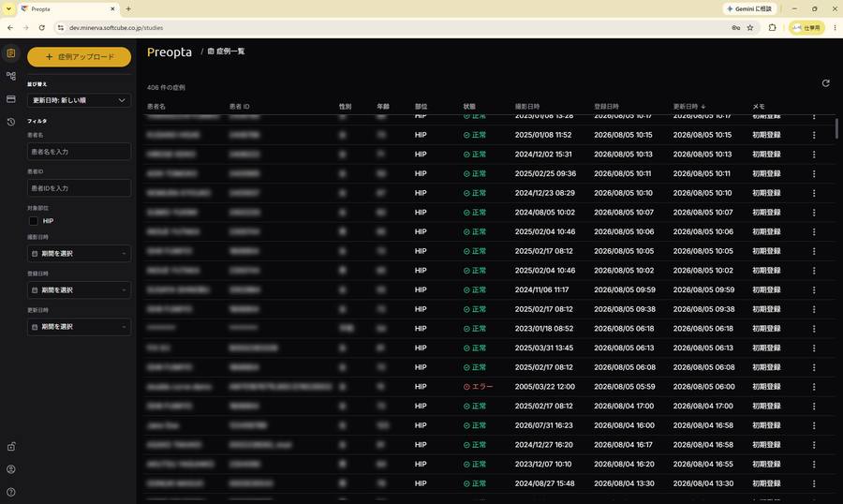Refresh the case list with reload icon

[826, 83]
